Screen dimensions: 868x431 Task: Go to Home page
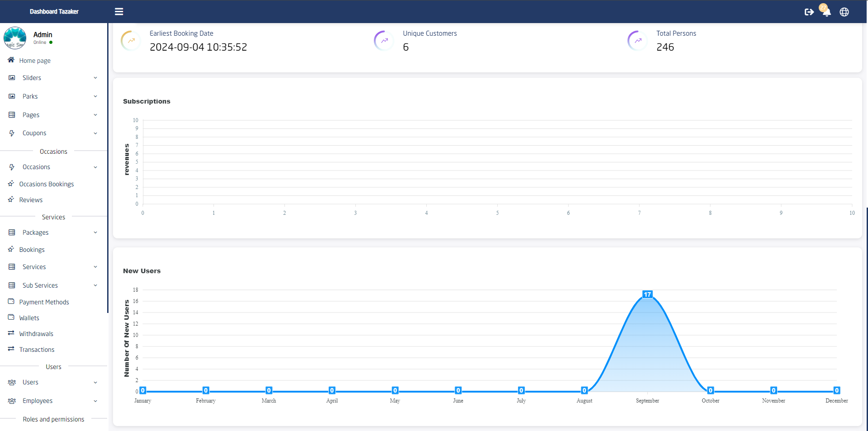(x=35, y=61)
